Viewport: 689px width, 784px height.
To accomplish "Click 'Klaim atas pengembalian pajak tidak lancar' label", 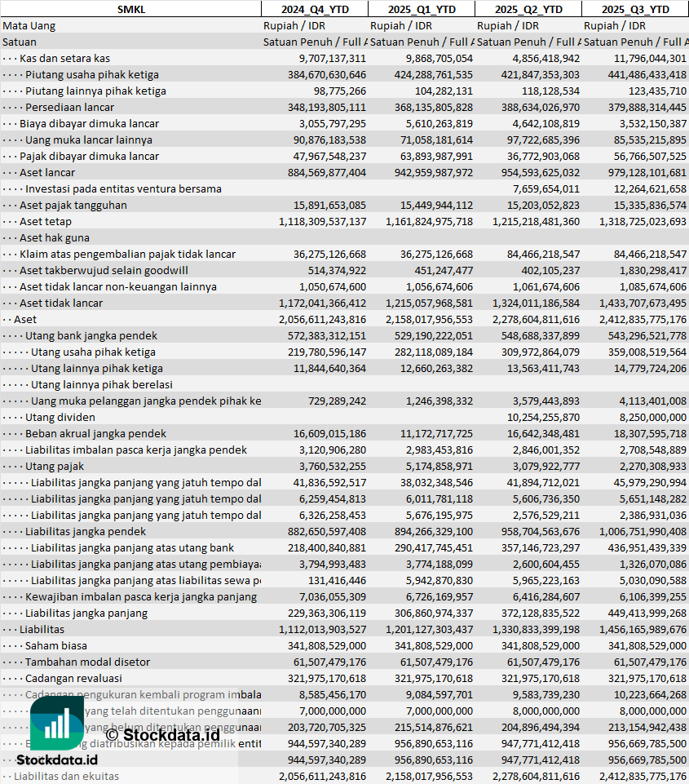I will (x=127, y=254).
